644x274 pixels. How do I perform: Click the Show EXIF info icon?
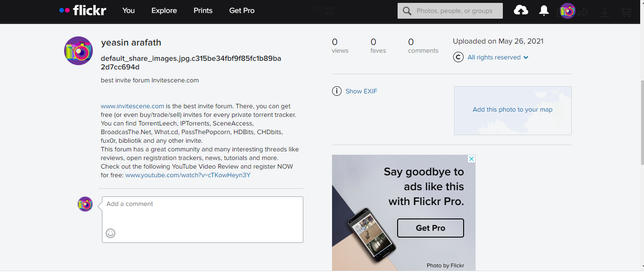[x=337, y=91]
